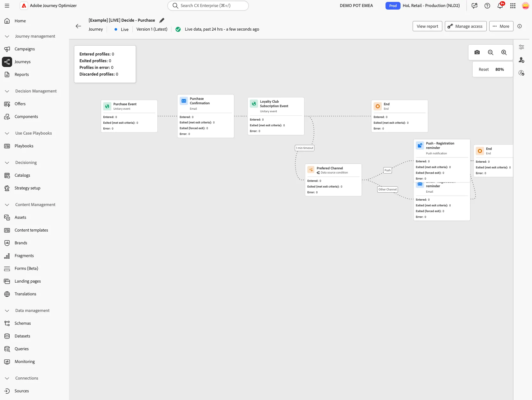The height and width of the screenshot is (400, 532).
Task: Open the app switcher grid
Action: (x=513, y=6)
